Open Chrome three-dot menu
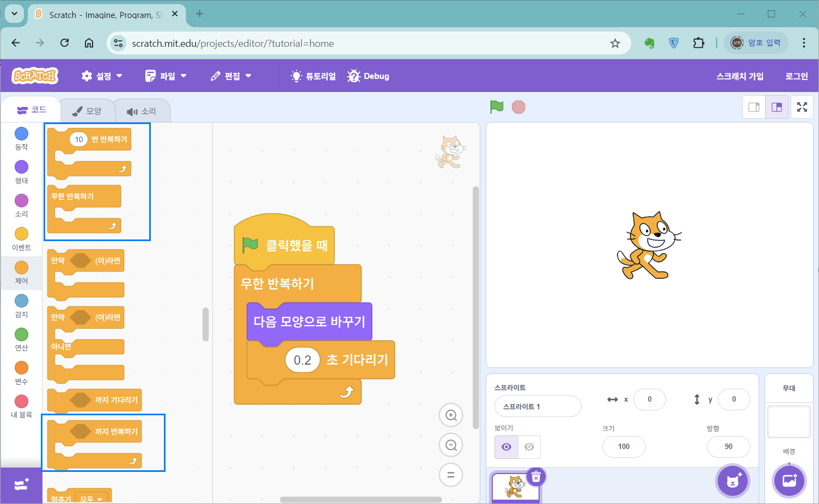The image size is (819, 504). [x=804, y=43]
